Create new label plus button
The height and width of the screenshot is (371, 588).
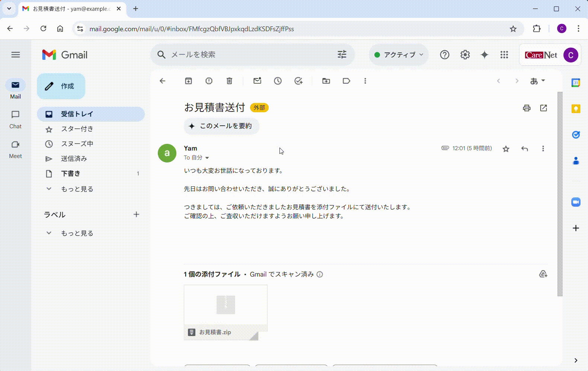point(136,214)
